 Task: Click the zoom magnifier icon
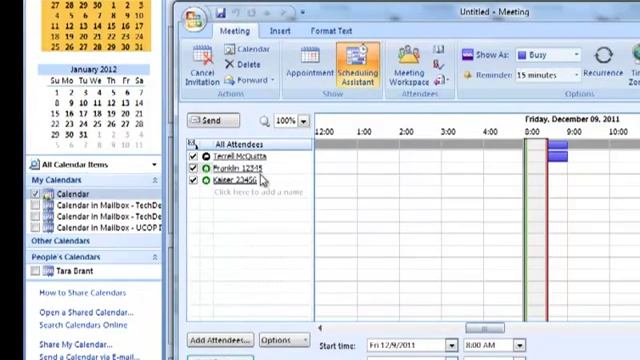pyautogui.click(x=264, y=121)
